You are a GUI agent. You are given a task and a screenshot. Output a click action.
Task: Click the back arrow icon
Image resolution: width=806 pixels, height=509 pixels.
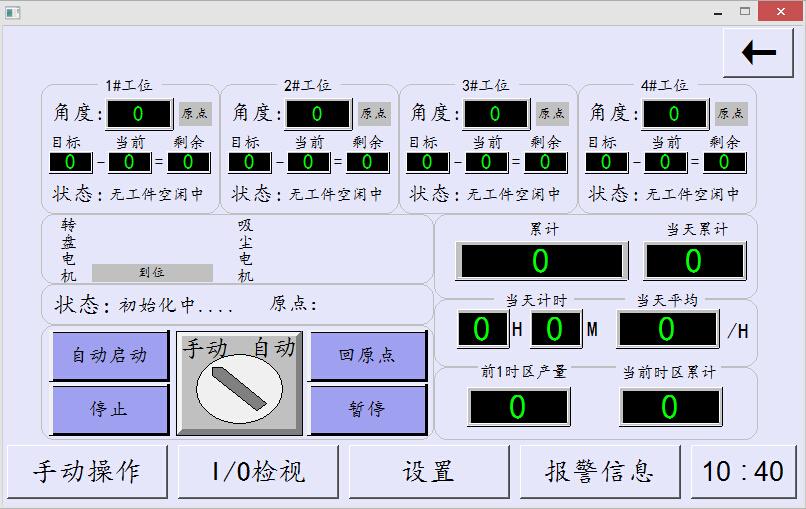(x=758, y=53)
